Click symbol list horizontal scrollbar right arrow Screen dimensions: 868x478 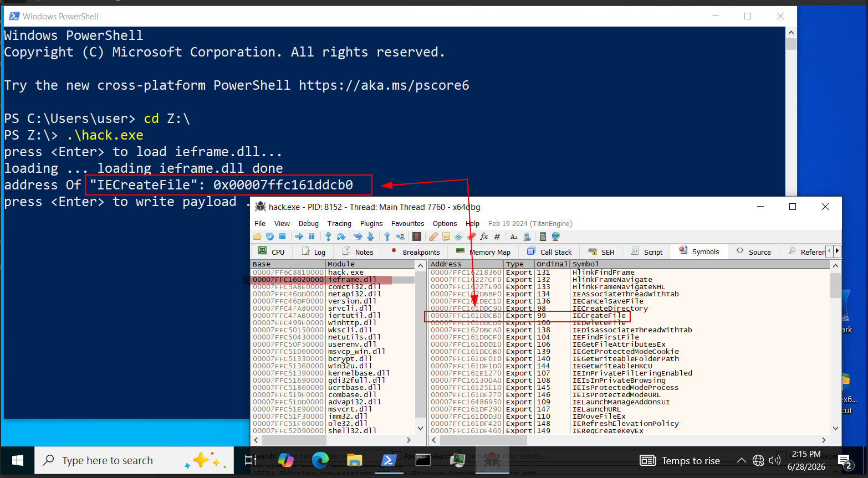(824, 440)
